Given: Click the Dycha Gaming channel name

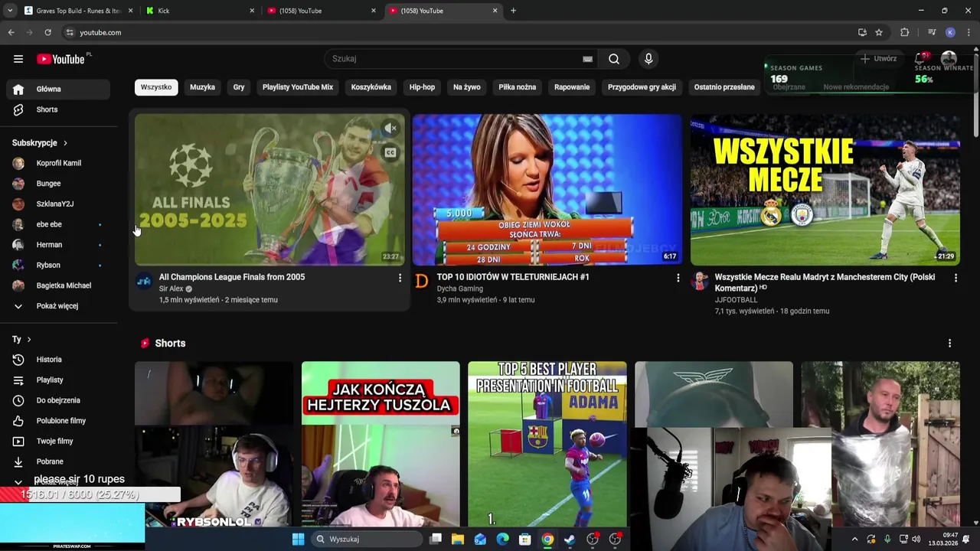Looking at the screenshot, I should 460,289.
